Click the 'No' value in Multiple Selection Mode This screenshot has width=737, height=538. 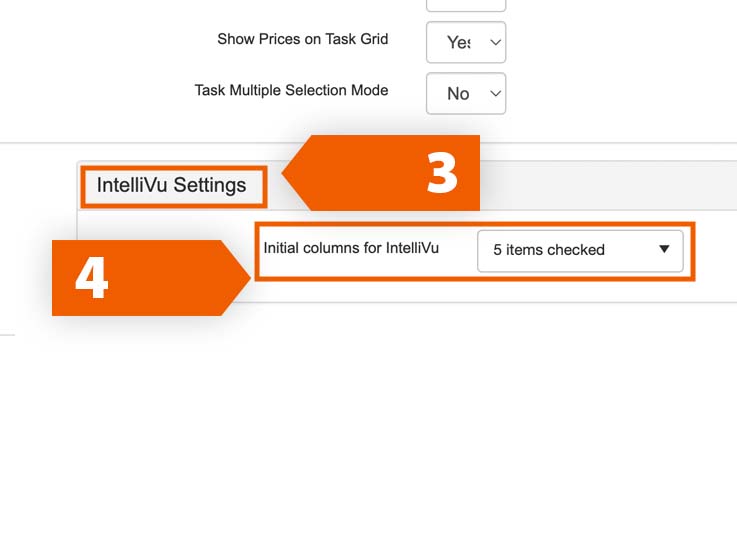coord(457,93)
